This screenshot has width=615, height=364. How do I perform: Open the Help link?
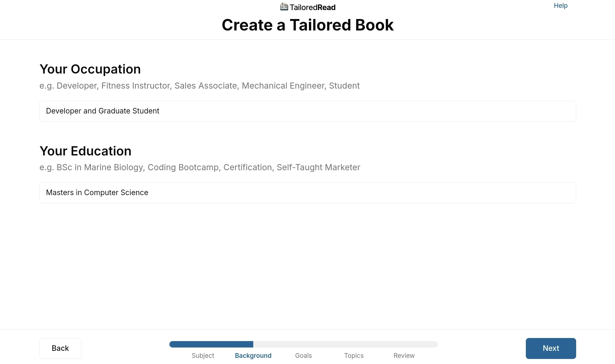[560, 6]
